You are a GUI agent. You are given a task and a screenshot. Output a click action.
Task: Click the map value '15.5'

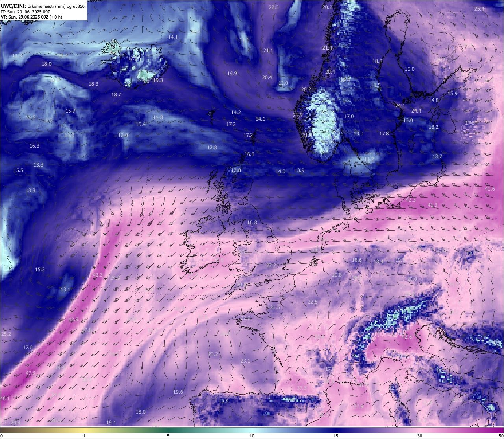18,170
